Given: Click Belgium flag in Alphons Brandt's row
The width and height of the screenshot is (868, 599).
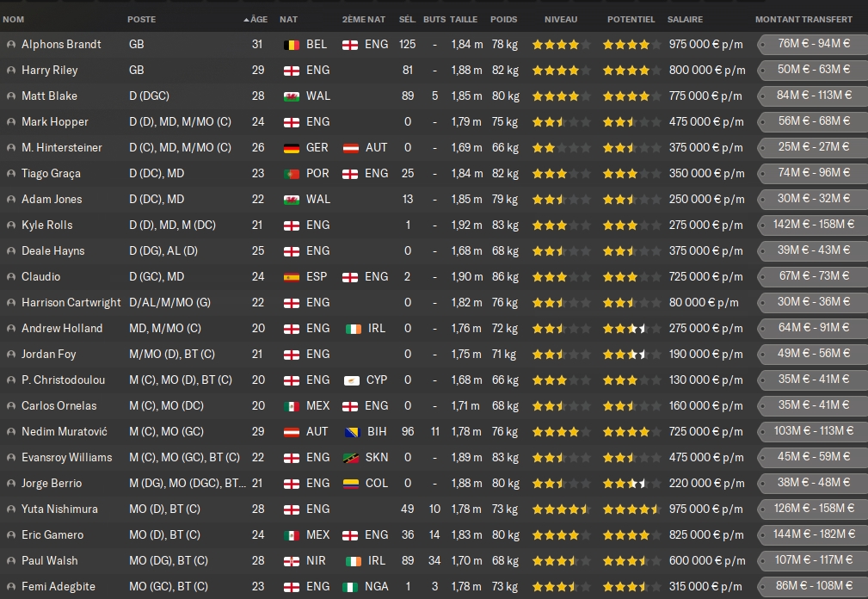Looking at the screenshot, I should (291, 45).
